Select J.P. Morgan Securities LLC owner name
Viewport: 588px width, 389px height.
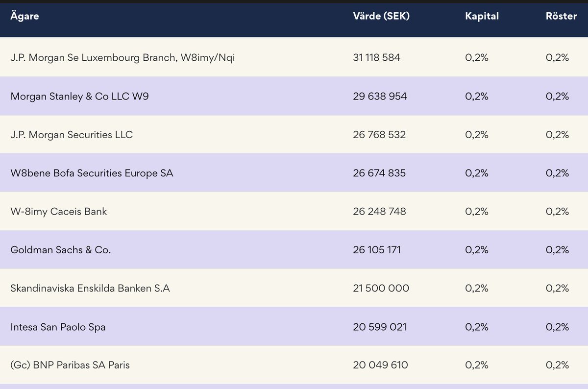72,135
